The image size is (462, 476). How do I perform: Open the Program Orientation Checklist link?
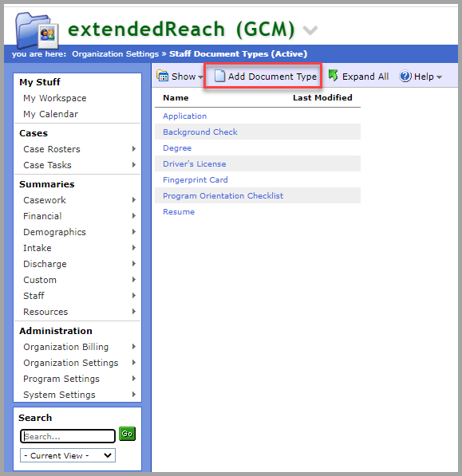223,196
